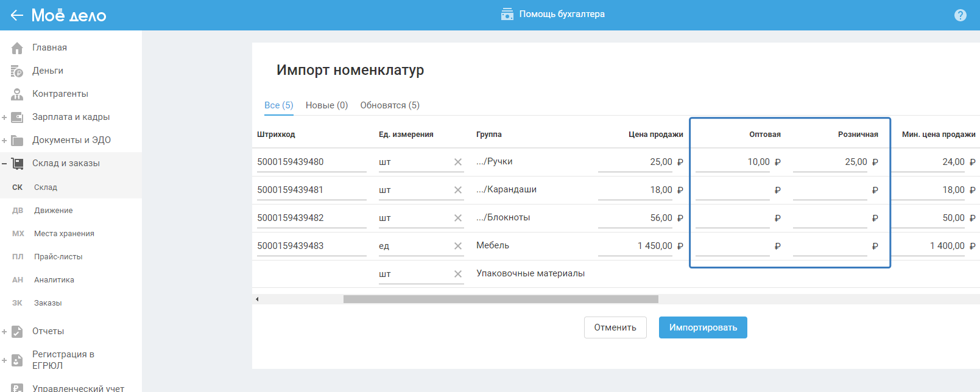Collapse the Склад и заказы section
Image resolution: width=980 pixels, height=392 pixels.
pos(4,164)
